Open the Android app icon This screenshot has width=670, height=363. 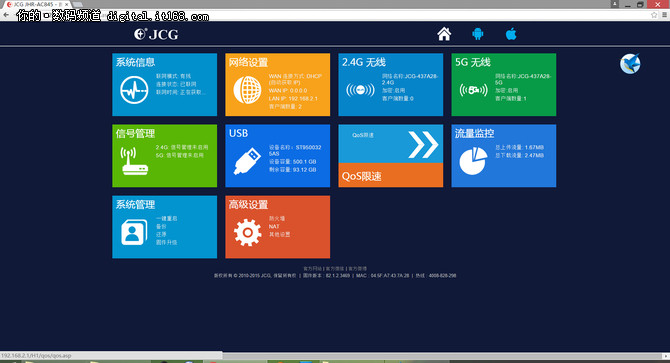[478, 34]
